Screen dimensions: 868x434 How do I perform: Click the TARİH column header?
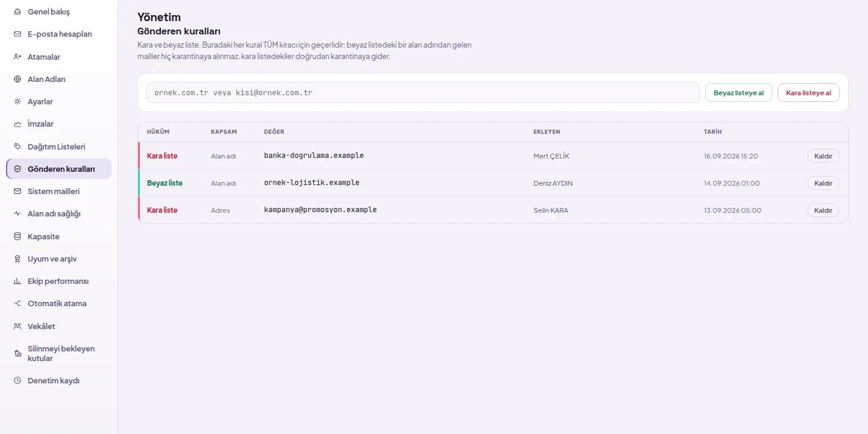712,132
